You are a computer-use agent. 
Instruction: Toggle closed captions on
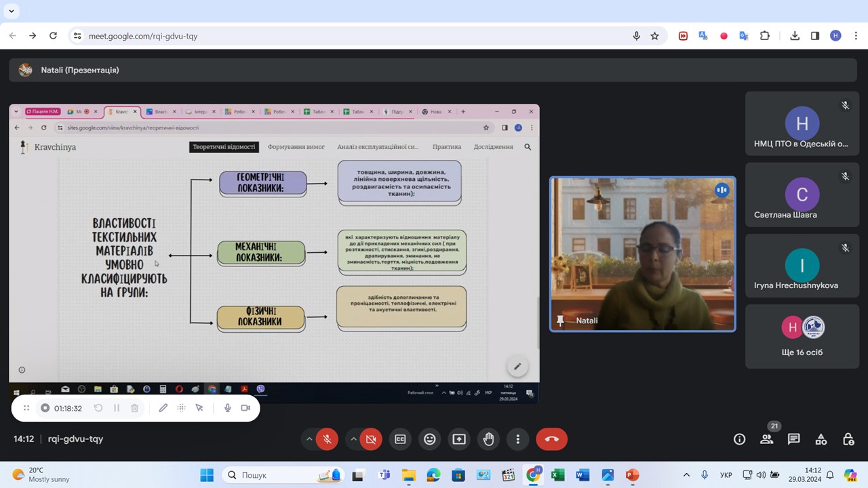pos(400,439)
